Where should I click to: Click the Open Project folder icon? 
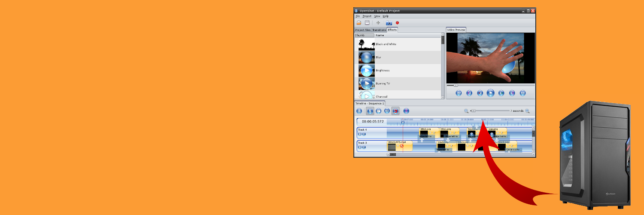358,23
